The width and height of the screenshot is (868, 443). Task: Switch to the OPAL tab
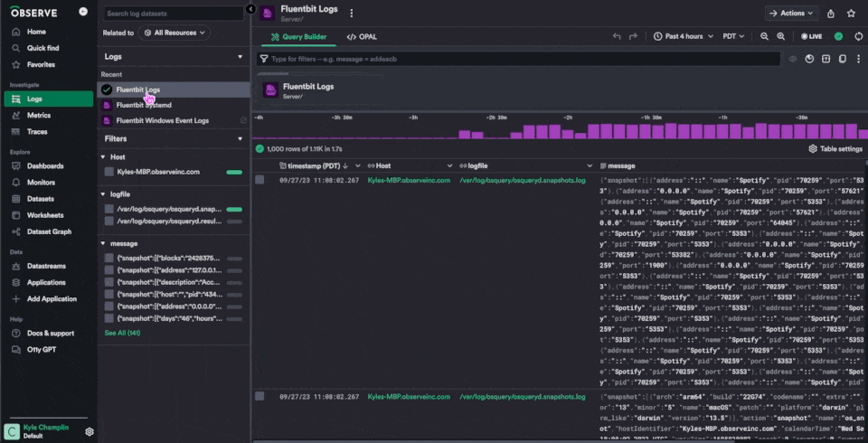click(362, 36)
